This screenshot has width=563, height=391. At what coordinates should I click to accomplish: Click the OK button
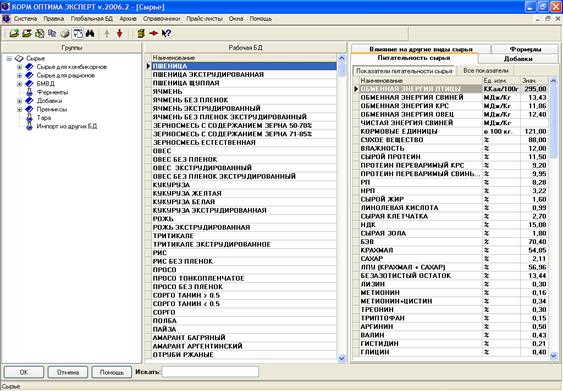24,372
